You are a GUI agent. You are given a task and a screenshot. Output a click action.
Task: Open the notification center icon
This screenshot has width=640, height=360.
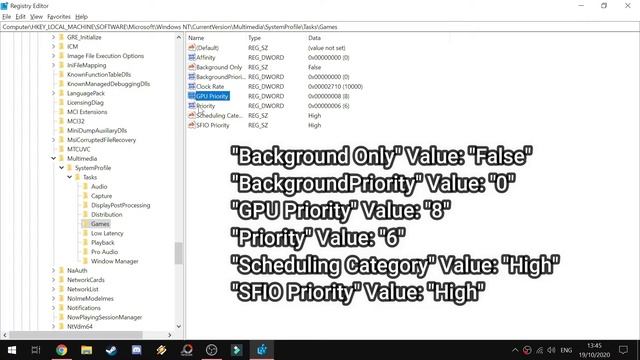click(623, 350)
